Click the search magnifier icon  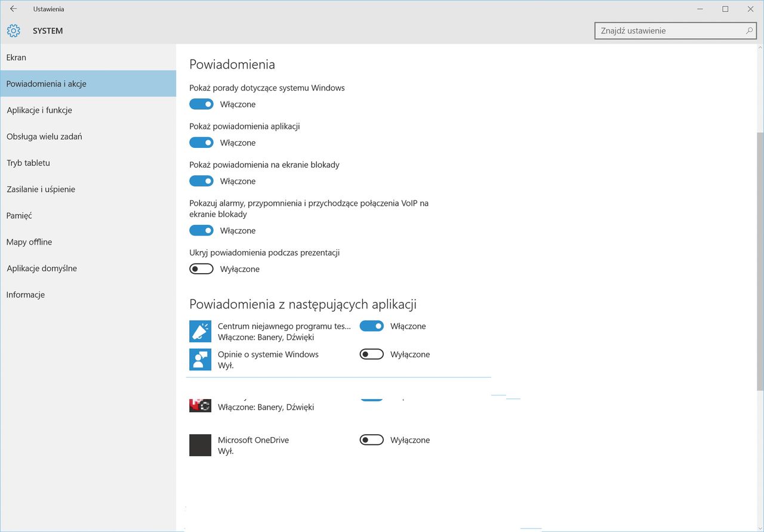tap(750, 30)
